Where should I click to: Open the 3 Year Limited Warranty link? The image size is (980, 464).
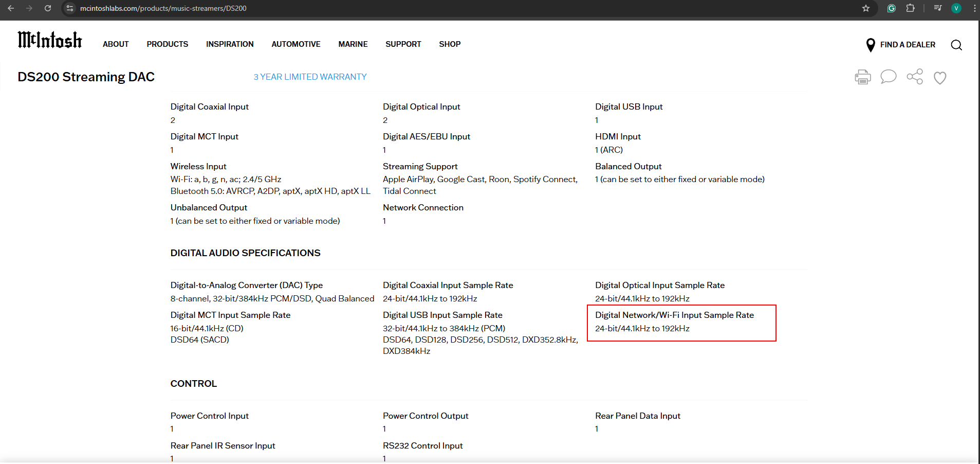[x=310, y=77]
